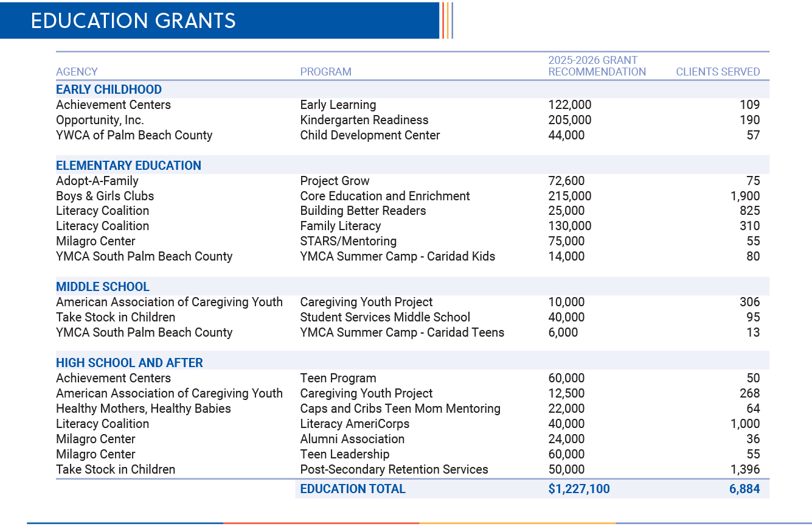Select the Elementary Education section heading
The image size is (812, 526).
point(128,166)
